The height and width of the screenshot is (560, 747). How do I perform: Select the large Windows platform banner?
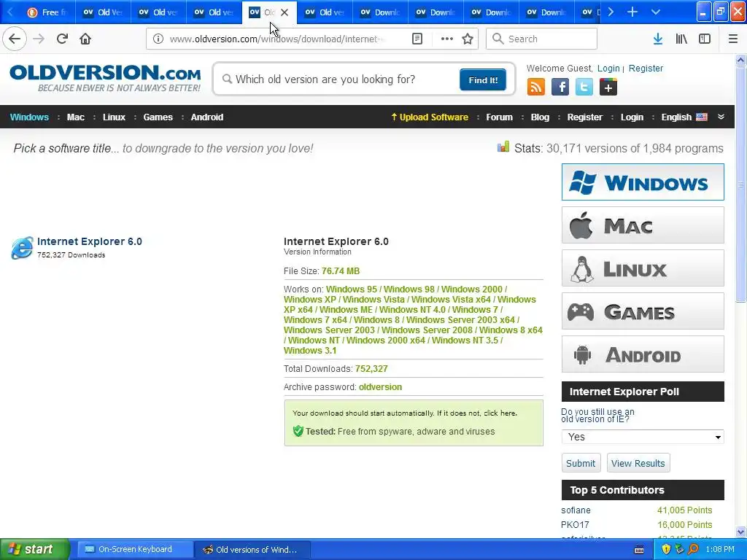[643, 182]
